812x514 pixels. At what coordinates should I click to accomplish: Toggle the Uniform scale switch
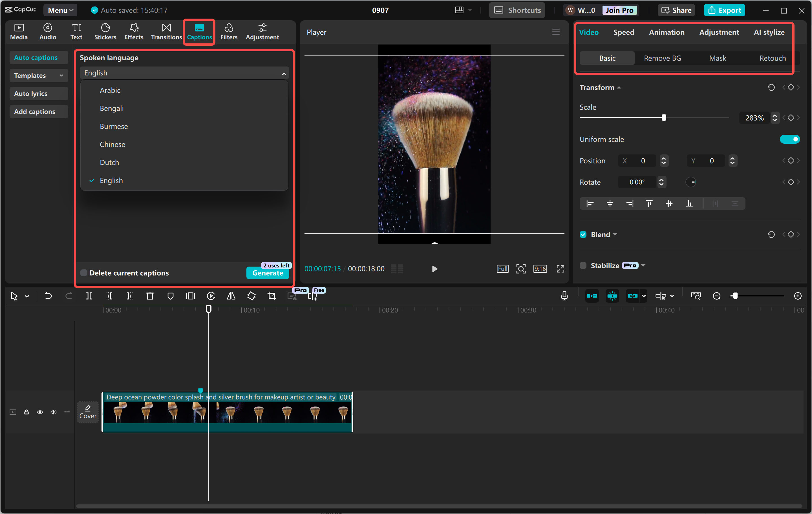pyautogui.click(x=789, y=139)
